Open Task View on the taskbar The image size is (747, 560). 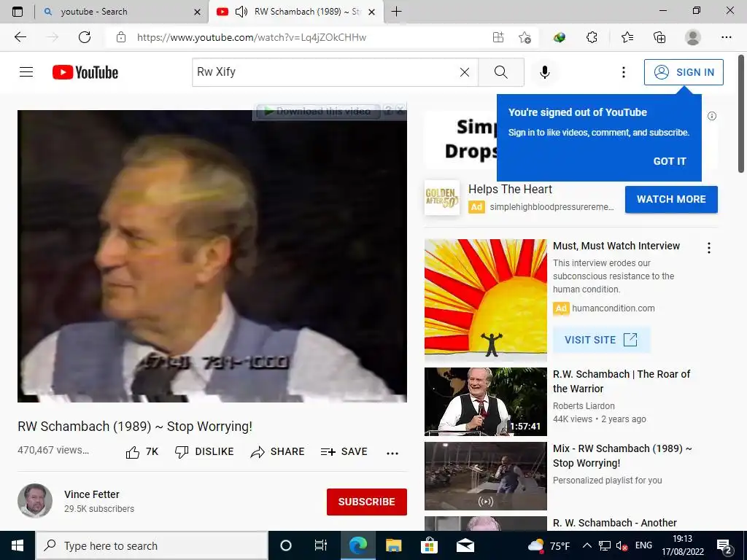click(x=321, y=545)
